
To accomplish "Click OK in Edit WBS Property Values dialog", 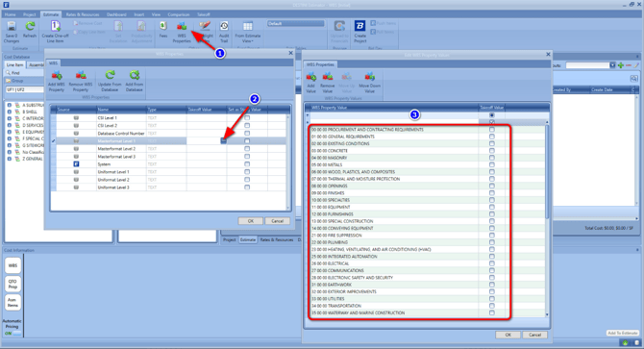I will [x=508, y=335].
